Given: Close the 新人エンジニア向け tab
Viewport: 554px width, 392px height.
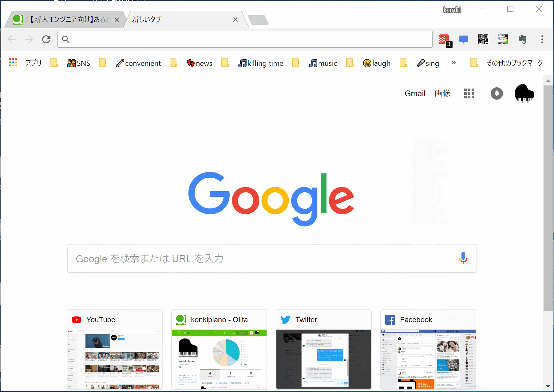Looking at the screenshot, I should pos(117,20).
